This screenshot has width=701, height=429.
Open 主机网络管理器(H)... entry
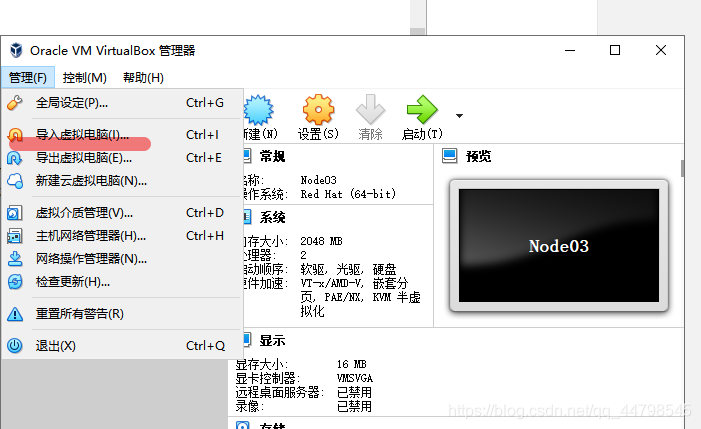pos(122,236)
